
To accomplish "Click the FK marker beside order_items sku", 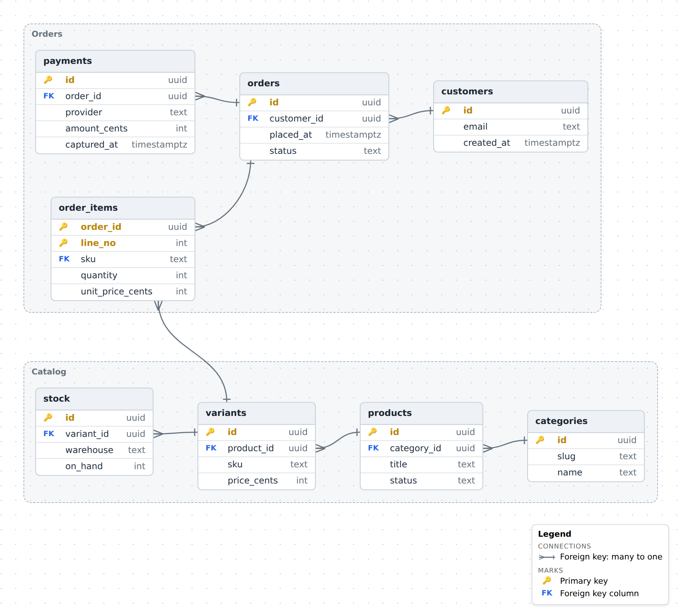I will pyautogui.click(x=64, y=259).
